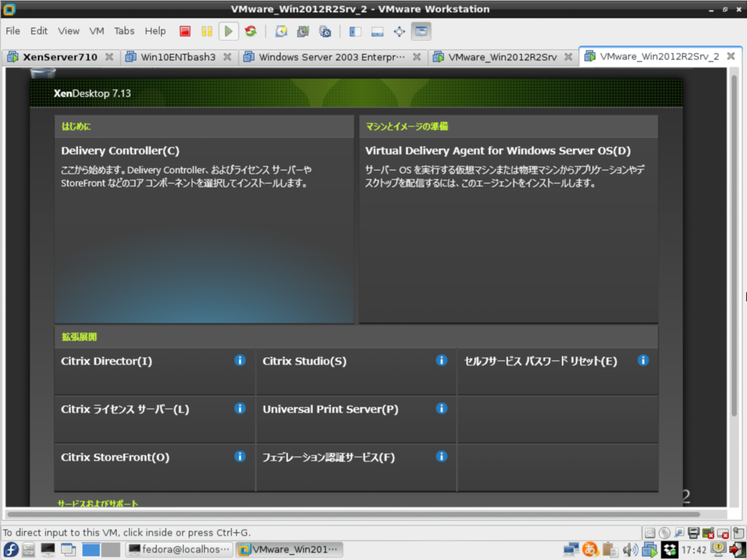Click the yellow Suspend VM icon

click(x=206, y=31)
